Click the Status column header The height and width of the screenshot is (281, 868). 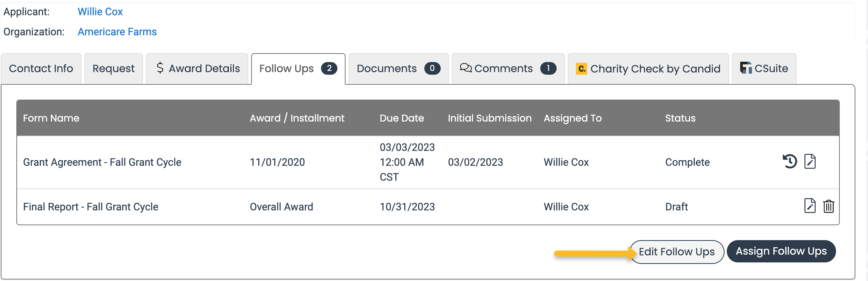point(680,118)
